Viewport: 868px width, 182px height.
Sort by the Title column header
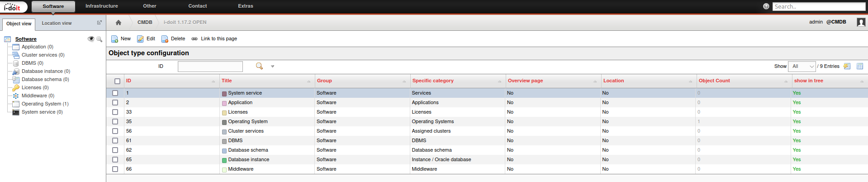(227, 81)
